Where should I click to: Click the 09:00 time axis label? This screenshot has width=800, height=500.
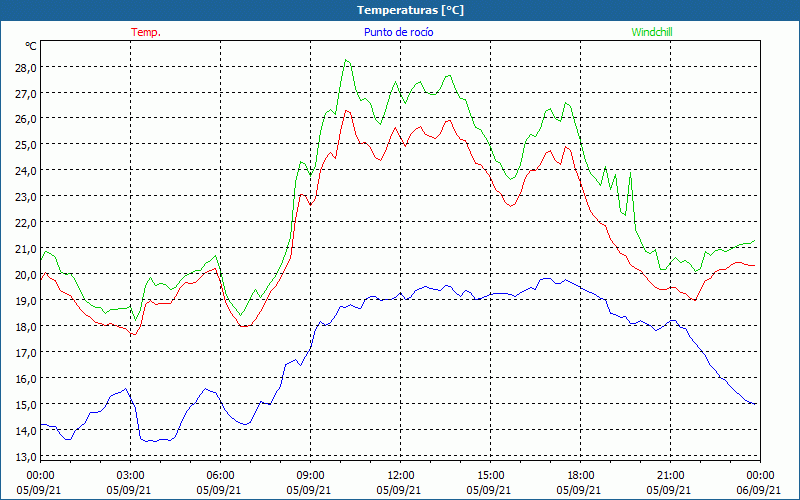click(x=310, y=476)
